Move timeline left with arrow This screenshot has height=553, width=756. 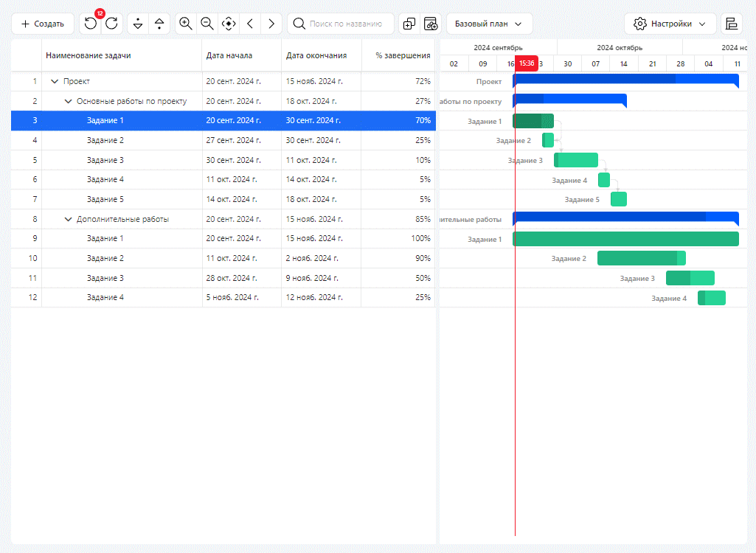(250, 24)
